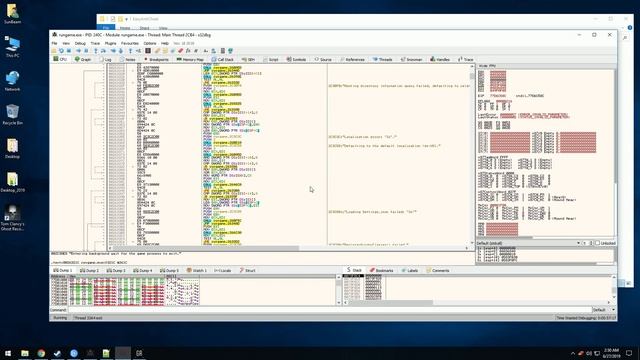Open the Comments list toolbar icon
640x360 pixels.
pos(165,51)
